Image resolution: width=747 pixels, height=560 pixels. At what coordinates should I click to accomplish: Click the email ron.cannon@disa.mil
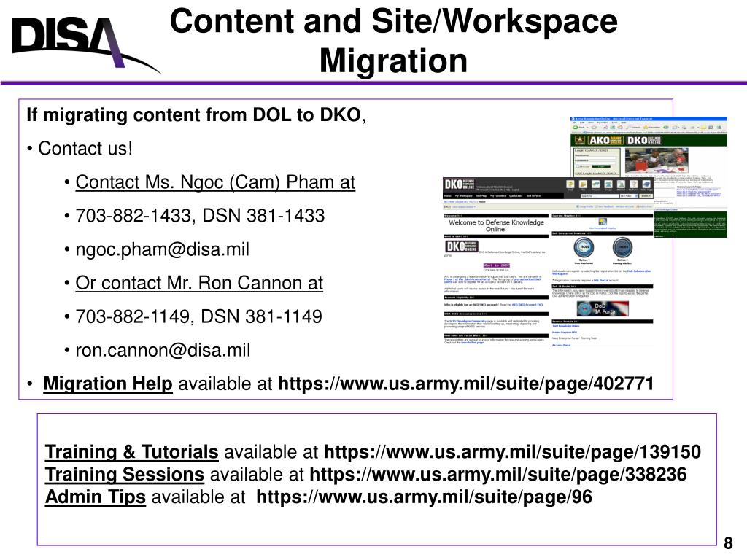point(163,351)
